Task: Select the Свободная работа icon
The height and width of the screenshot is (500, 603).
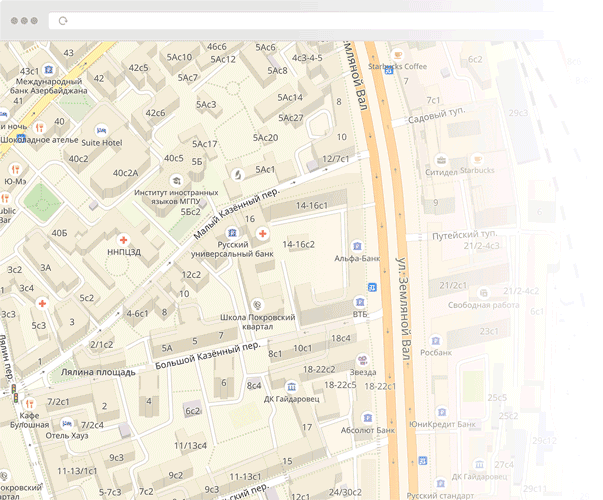Action: tap(483, 293)
